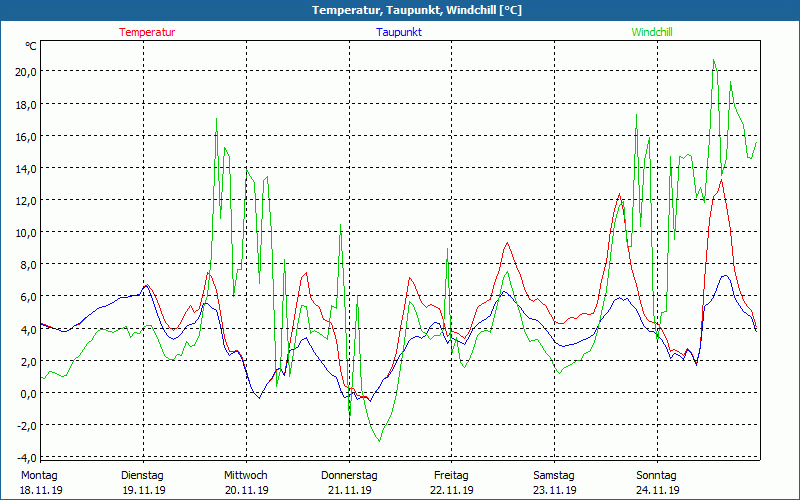Click the -4,0 y-axis value
Image resolution: width=800 pixels, height=500 pixels.
click(26, 457)
